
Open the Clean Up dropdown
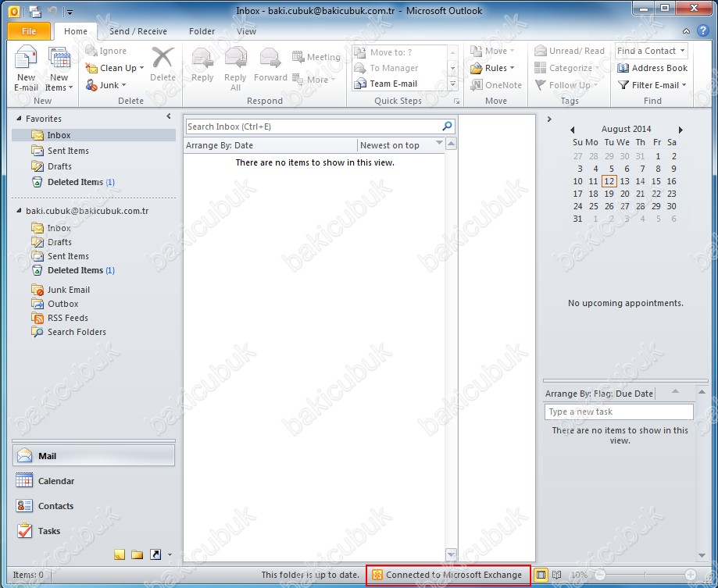pyautogui.click(x=115, y=68)
